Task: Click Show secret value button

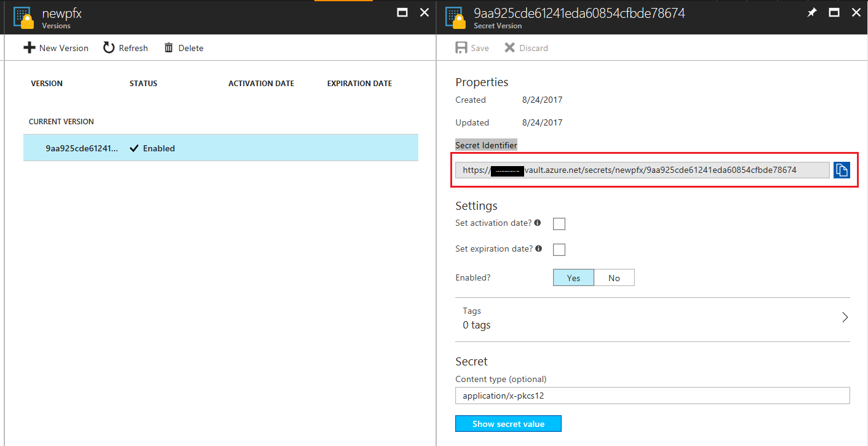Action: [x=508, y=424]
